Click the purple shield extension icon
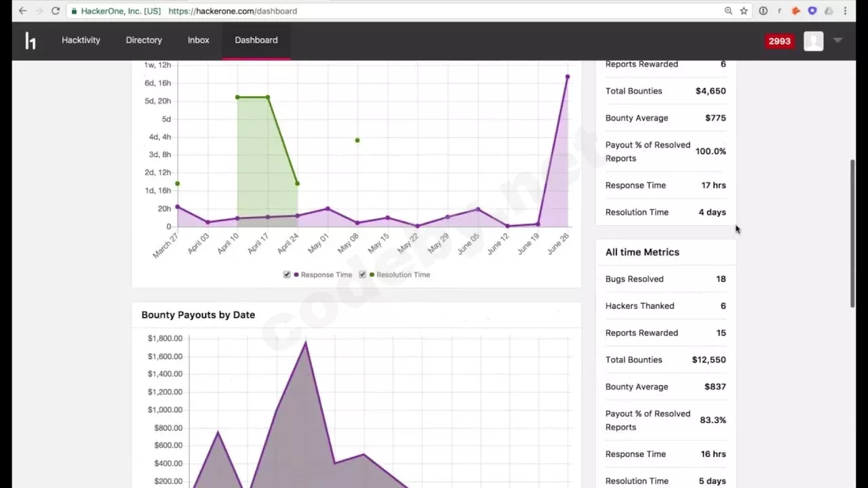The width and height of the screenshot is (868, 488). pyautogui.click(x=812, y=11)
